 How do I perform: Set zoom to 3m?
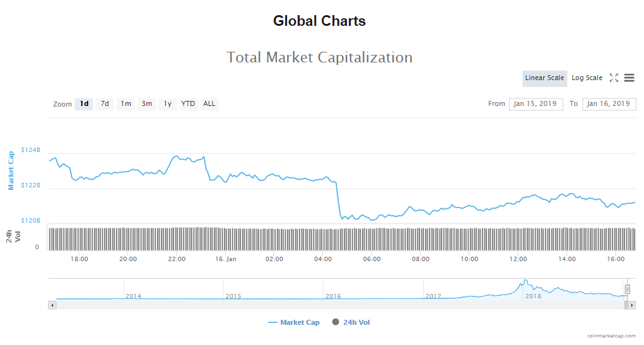pyautogui.click(x=147, y=104)
